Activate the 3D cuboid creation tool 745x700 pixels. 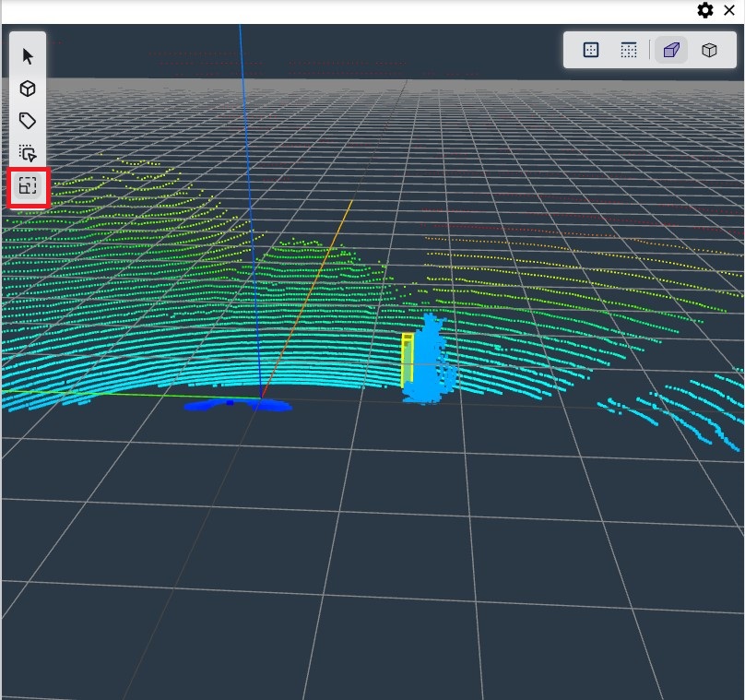(x=28, y=88)
